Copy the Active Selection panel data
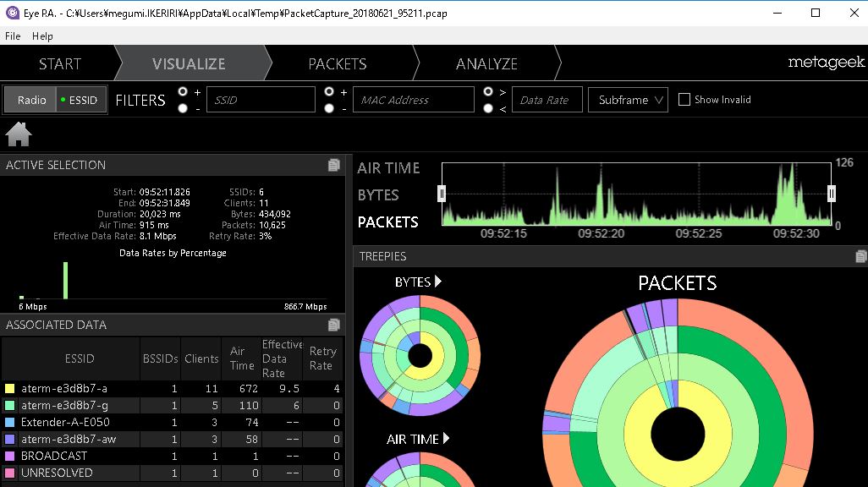The width and height of the screenshot is (868, 487). pyautogui.click(x=334, y=165)
